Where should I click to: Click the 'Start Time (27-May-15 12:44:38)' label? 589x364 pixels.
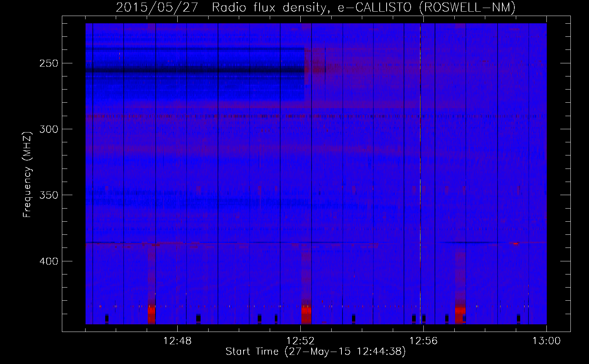(x=316, y=352)
